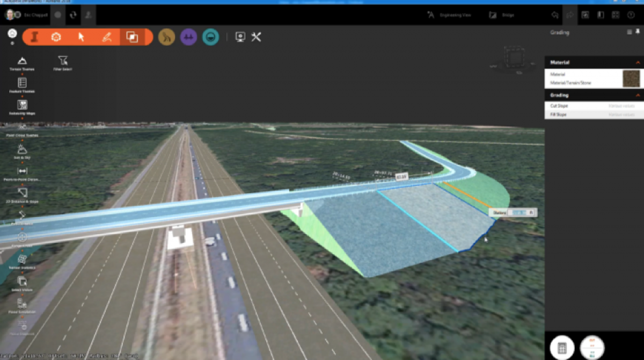Click the purple bridge design icon
The image size is (644, 360).
(x=188, y=37)
